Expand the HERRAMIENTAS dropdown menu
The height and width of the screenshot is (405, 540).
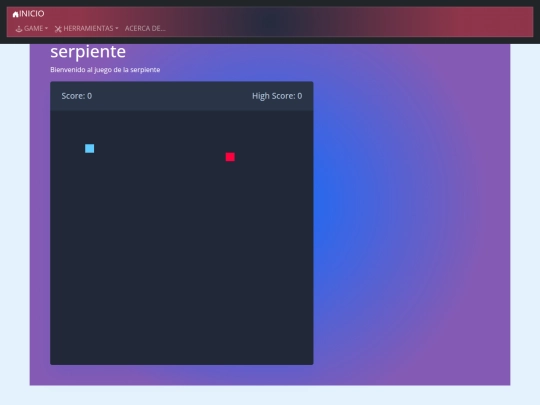tap(86, 29)
